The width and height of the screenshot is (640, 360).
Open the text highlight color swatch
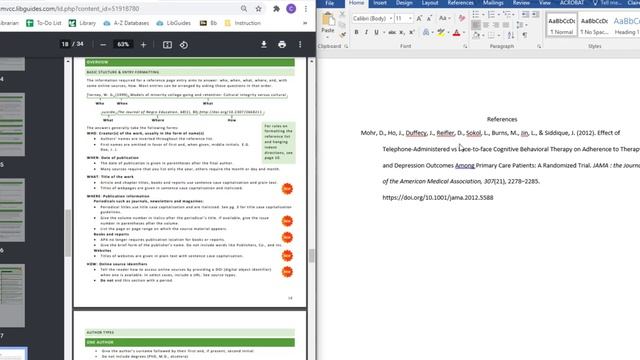[x=441, y=32]
